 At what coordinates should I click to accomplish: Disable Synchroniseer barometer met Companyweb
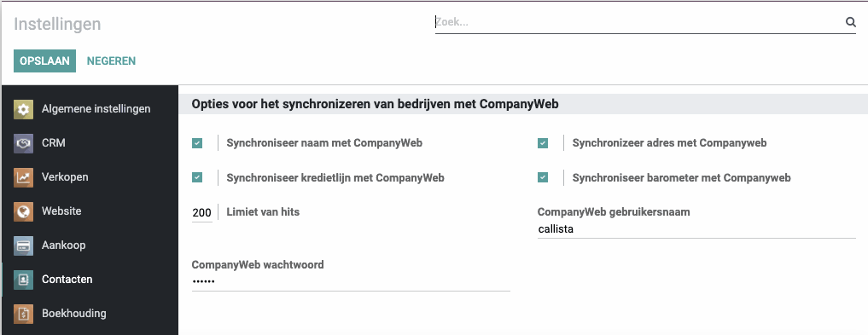543,177
